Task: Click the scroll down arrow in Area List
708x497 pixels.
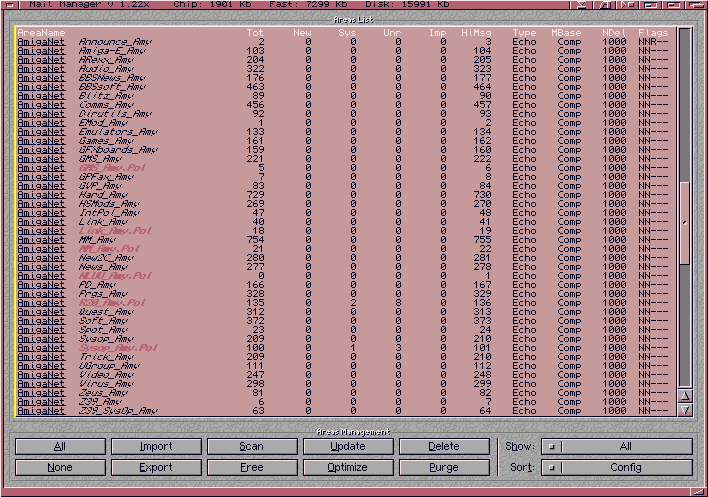Action: pyautogui.click(x=685, y=409)
